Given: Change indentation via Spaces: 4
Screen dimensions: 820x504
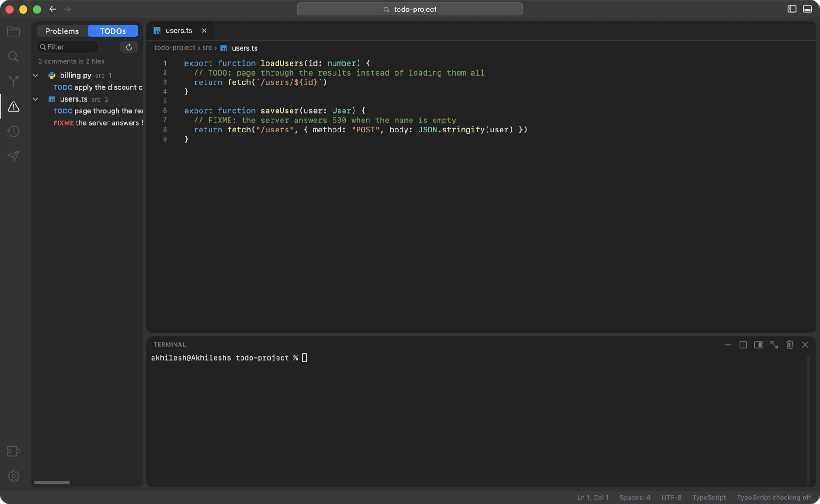Looking at the screenshot, I should coord(635,498).
